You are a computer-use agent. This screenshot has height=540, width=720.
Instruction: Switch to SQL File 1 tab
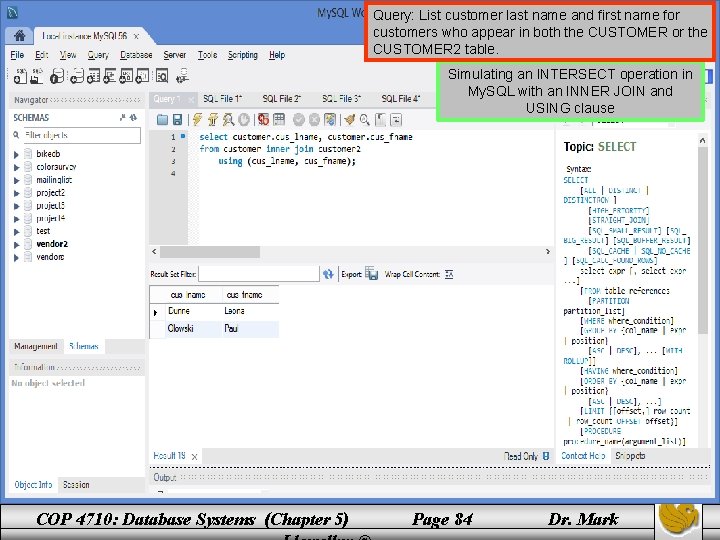[x=222, y=99]
